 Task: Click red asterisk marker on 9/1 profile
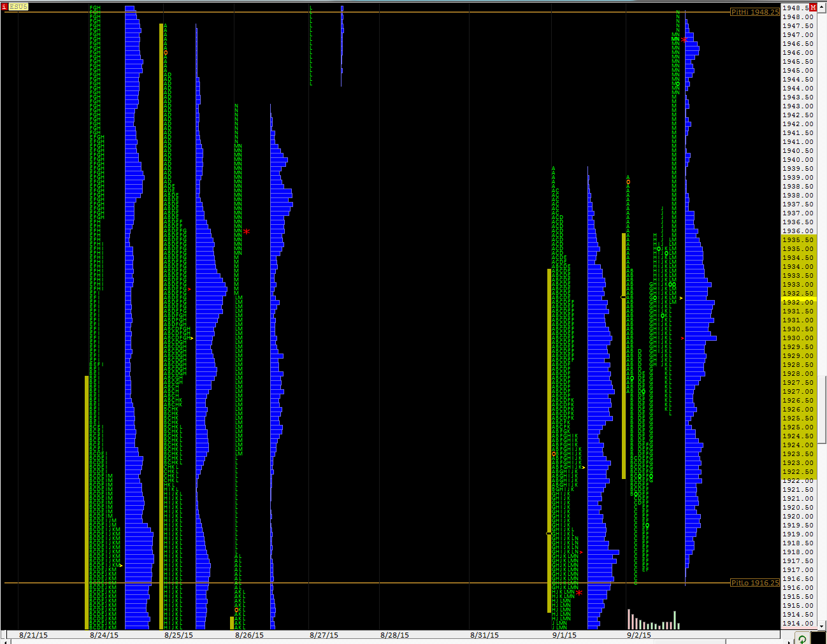pyautogui.click(x=579, y=593)
